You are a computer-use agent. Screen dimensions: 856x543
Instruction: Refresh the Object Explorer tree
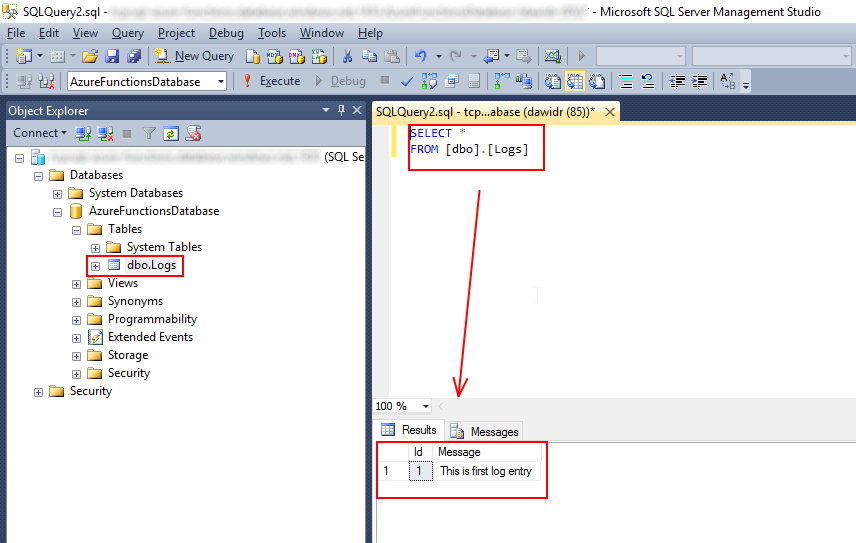[x=171, y=133]
